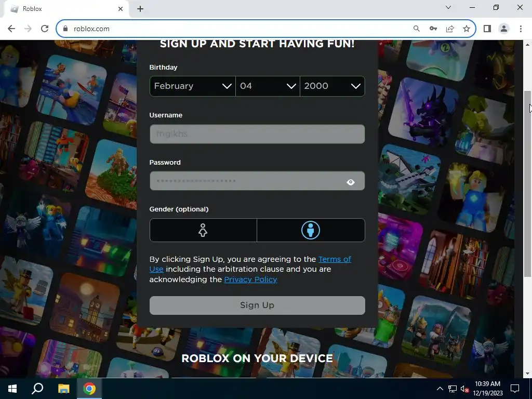Open the birthday month dropdown
The image size is (532, 399).
pos(192,86)
